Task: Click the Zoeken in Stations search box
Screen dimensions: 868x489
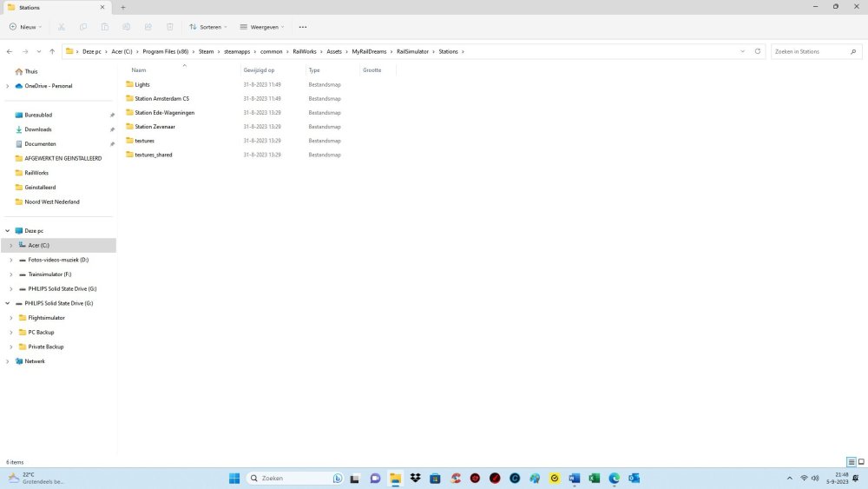Action: tap(807, 52)
